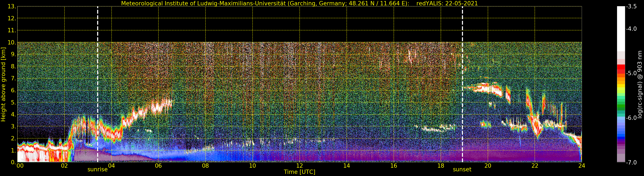
Task: Click the -6.0 colorbar tick label
Action: tap(631, 118)
